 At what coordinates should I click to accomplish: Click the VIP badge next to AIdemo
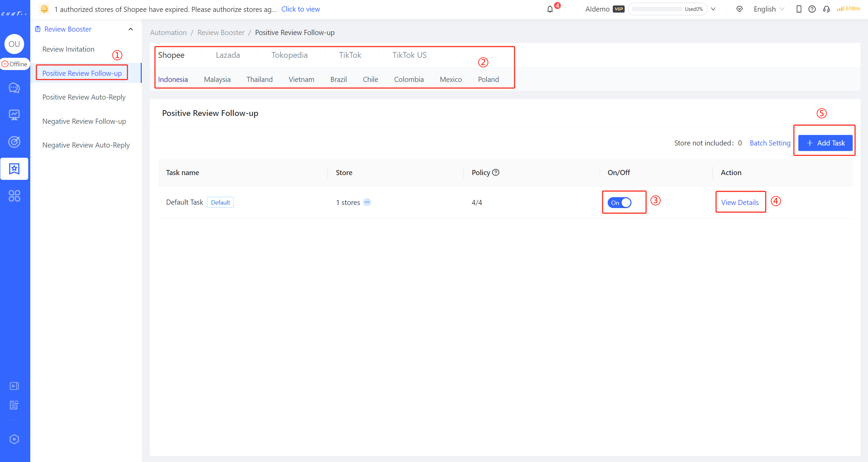click(x=619, y=9)
